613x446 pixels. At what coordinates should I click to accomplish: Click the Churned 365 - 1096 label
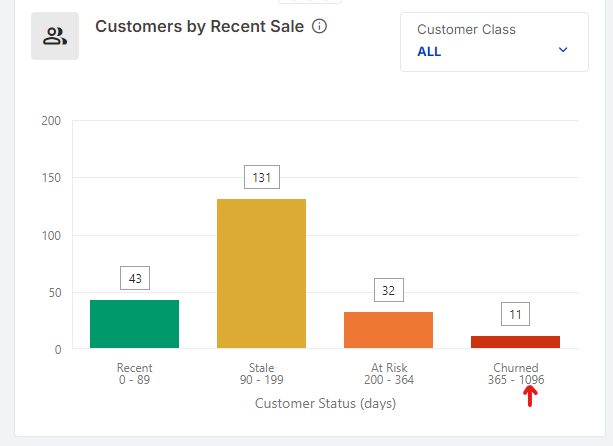pos(515,374)
